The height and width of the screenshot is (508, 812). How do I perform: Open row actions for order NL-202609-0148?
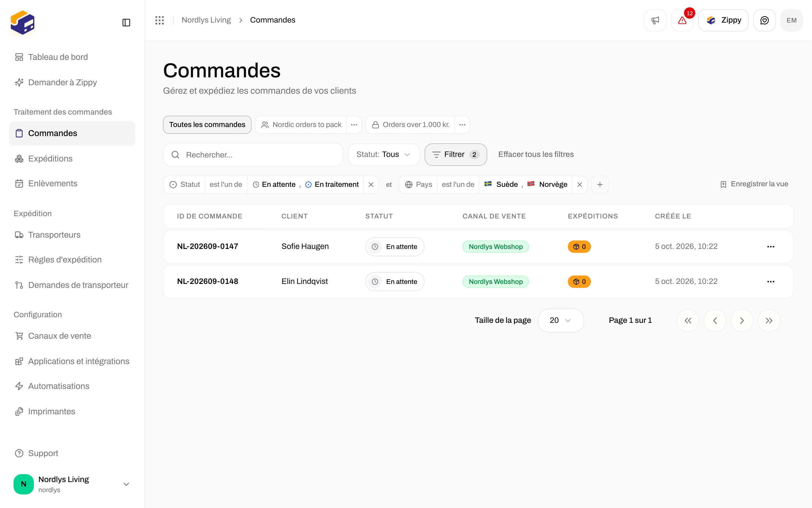tap(771, 282)
